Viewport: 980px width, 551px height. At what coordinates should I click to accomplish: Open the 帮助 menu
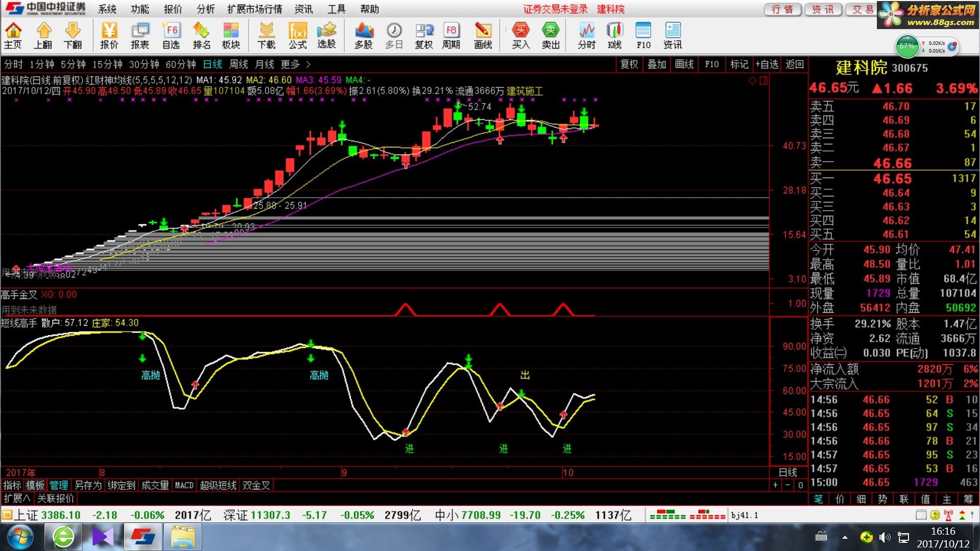pyautogui.click(x=370, y=9)
